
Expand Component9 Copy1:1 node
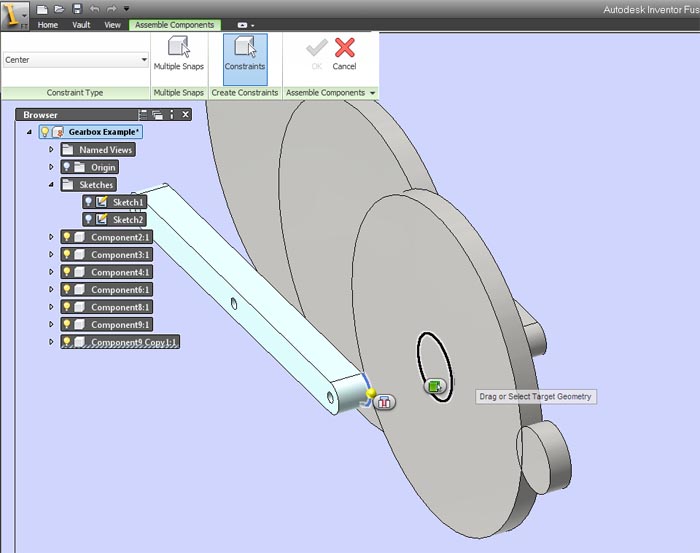tap(51, 342)
